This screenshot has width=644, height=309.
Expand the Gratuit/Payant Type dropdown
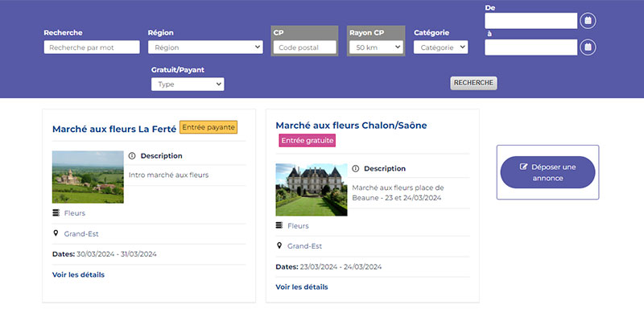coord(188,84)
